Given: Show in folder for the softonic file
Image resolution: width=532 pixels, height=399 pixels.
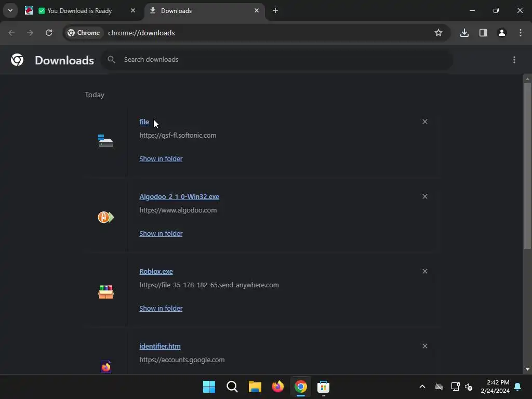Looking at the screenshot, I should pyautogui.click(x=161, y=159).
